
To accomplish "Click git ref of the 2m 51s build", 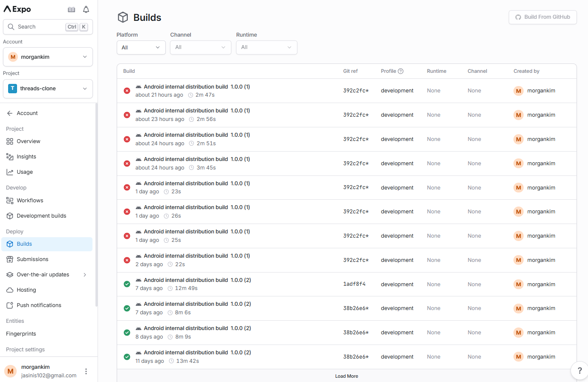I will (x=356, y=139).
